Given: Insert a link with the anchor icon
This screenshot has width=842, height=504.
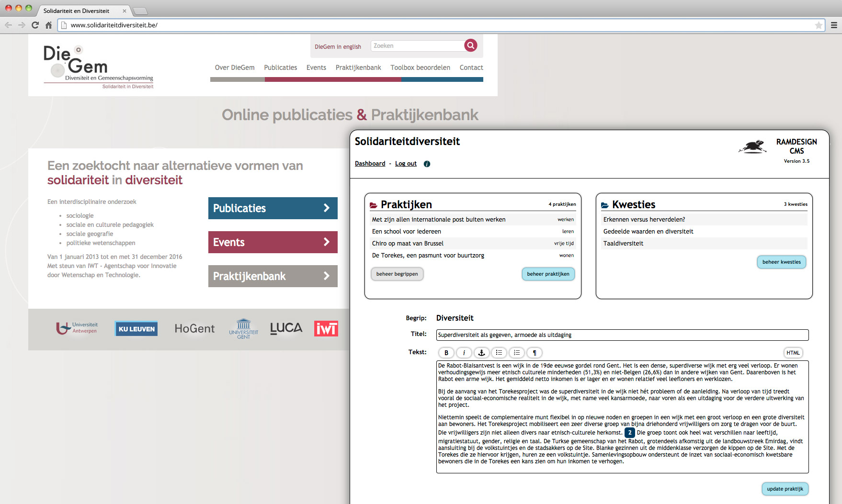Looking at the screenshot, I should tap(481, 353).
